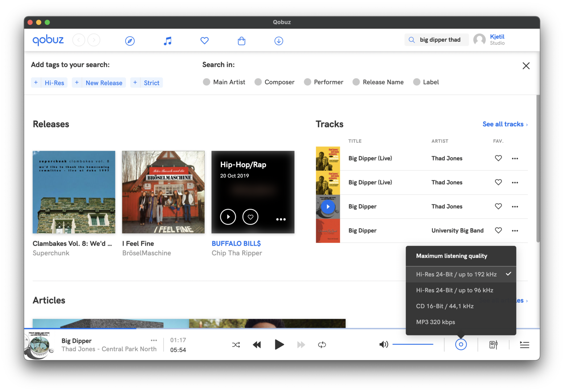Play the BUFFALO BILL$ album
The image size is (564, 392).
point(228,217)
